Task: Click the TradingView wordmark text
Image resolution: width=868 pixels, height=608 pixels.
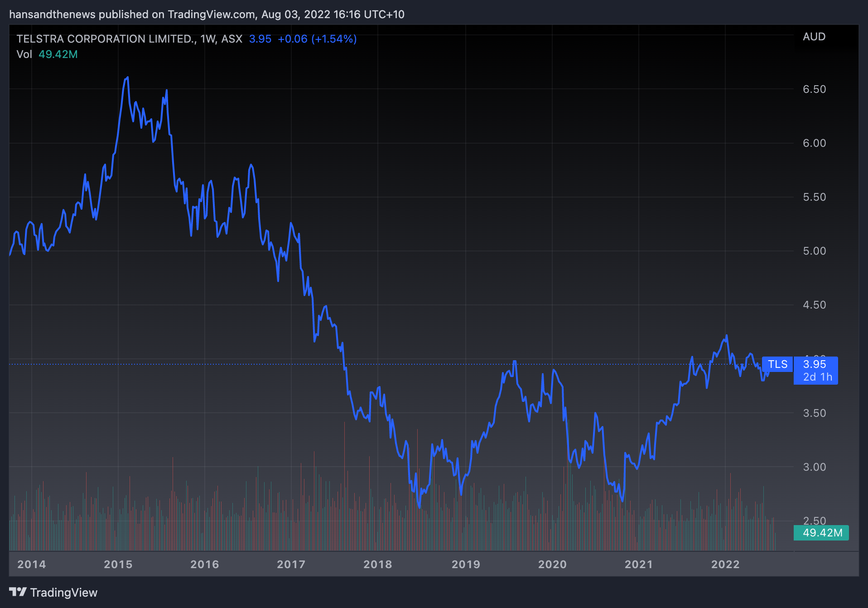Action: click(63, 593)
